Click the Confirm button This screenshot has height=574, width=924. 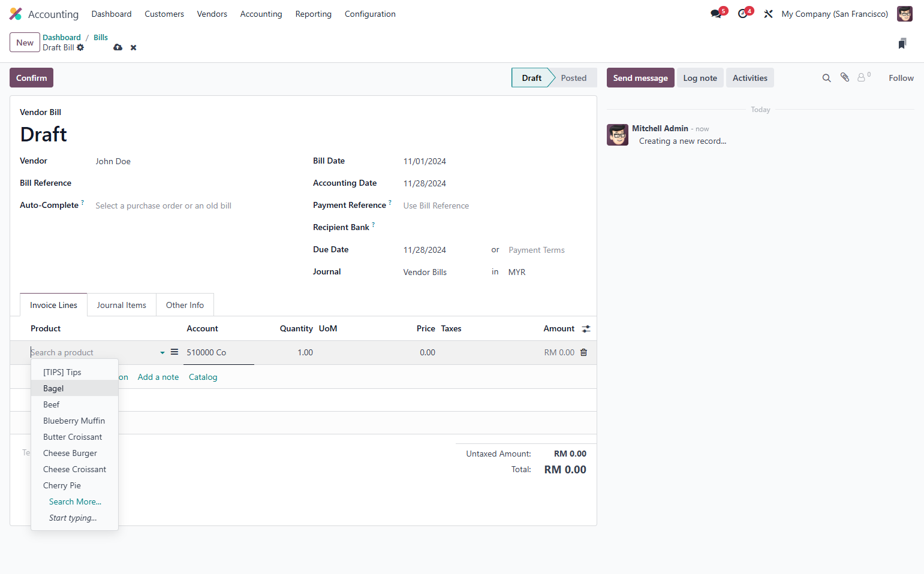(31, 78)
